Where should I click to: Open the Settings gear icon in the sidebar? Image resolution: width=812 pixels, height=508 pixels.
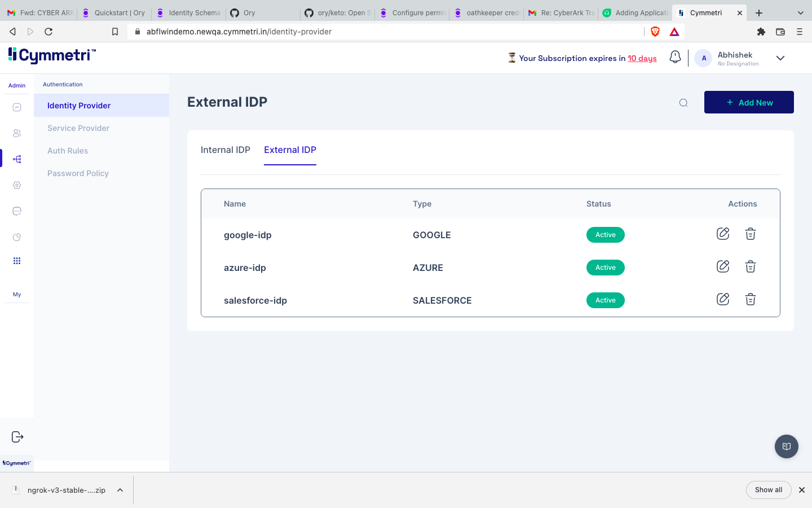coord(17,185)
